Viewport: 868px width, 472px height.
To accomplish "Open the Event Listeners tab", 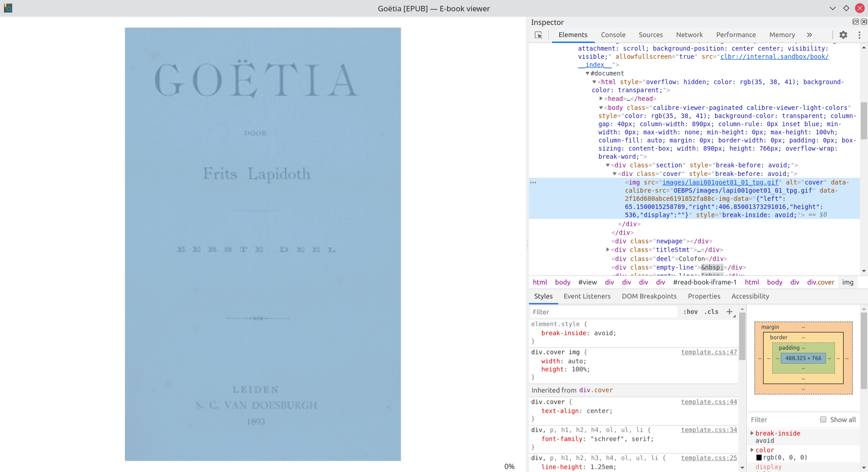I will (587, 297).
